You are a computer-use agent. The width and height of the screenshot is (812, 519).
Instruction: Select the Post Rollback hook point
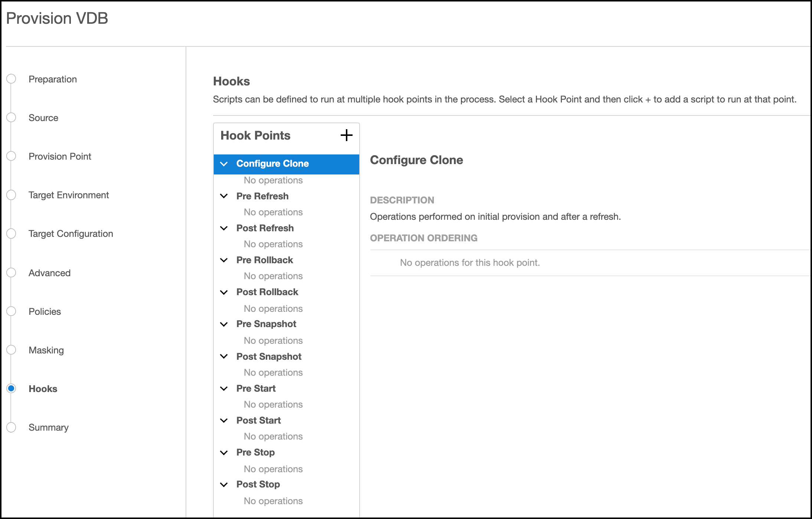pos(267,292)
